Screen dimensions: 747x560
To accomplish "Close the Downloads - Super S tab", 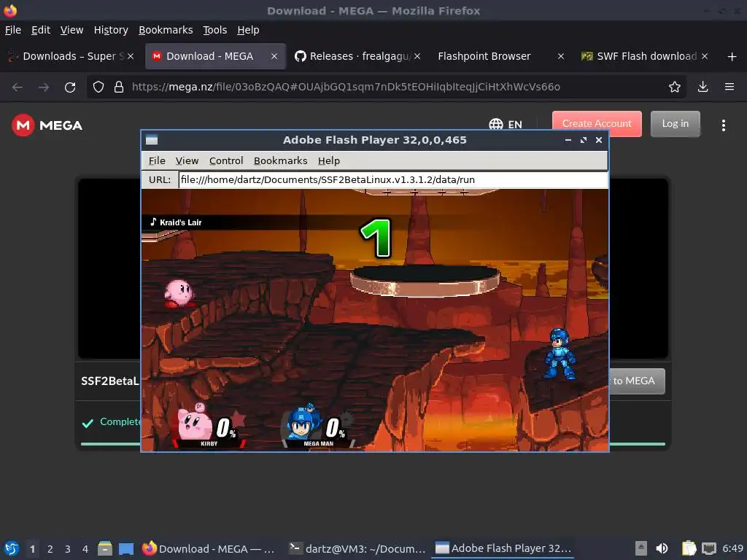I will click(x=131, y=56).
